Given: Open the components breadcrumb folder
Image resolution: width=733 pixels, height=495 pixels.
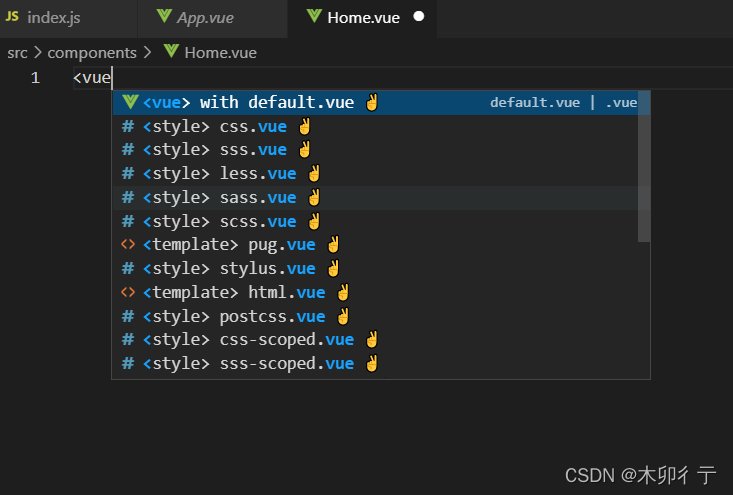Looking at the screenshot, I should [x=92, y=53].
